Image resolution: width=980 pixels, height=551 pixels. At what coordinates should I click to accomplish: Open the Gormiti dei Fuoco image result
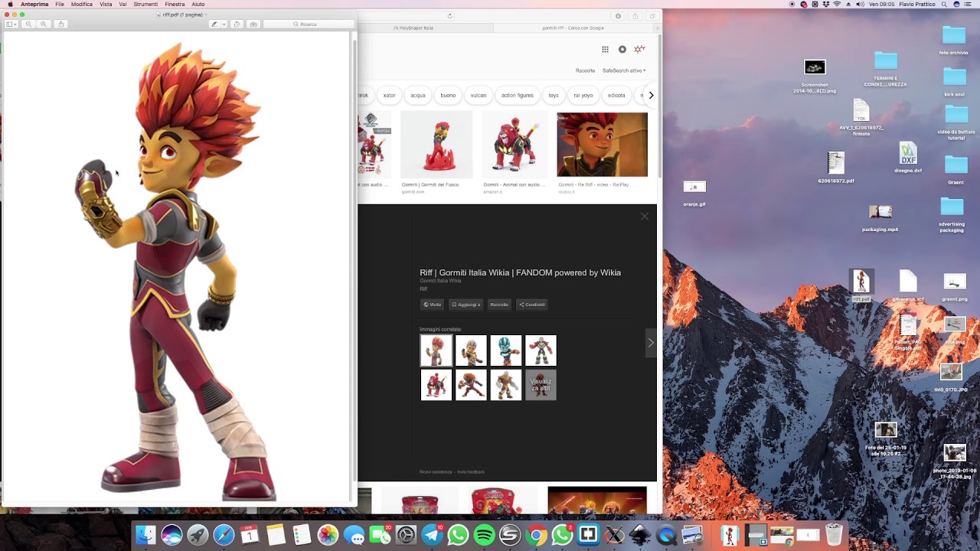436,144
